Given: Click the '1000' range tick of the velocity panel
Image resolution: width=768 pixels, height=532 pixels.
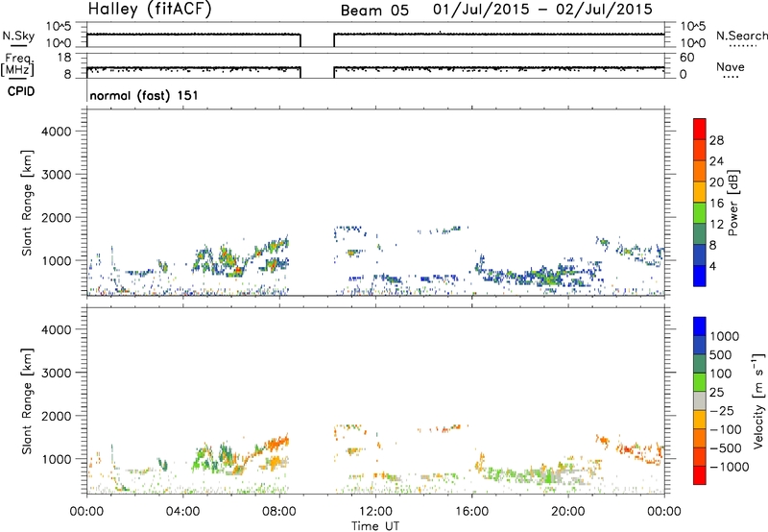Looking at the screenshot, I should 56,459.
